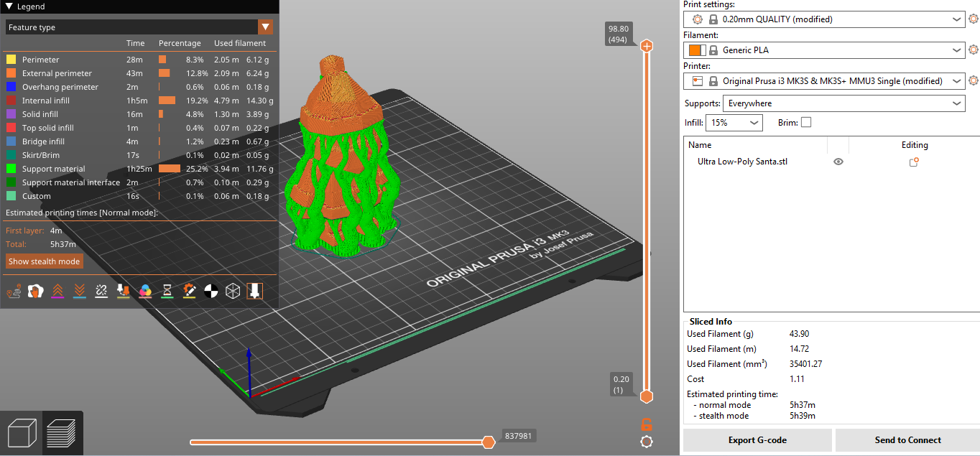Click the orange filament color swatch
This screenshot has width=980, height=456.
coord(696,50)
